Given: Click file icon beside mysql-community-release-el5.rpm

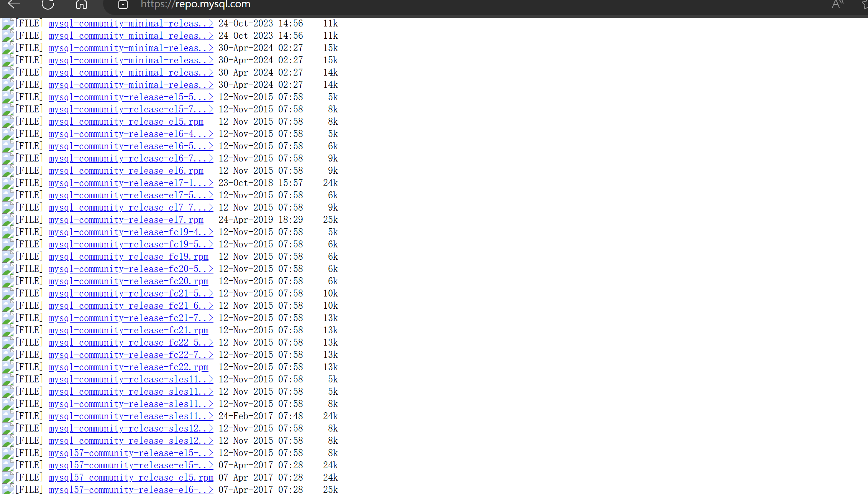Looking at the screenshot, I should click(8, 122).
